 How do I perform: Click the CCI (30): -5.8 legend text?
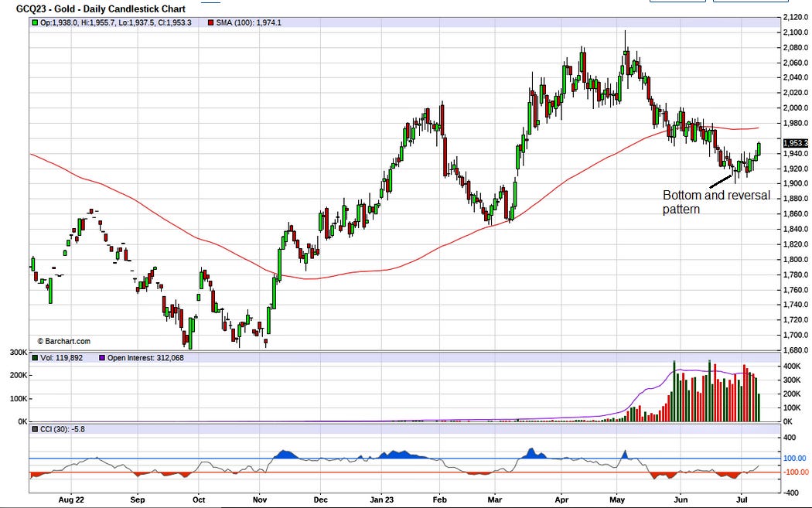[63, 429]
